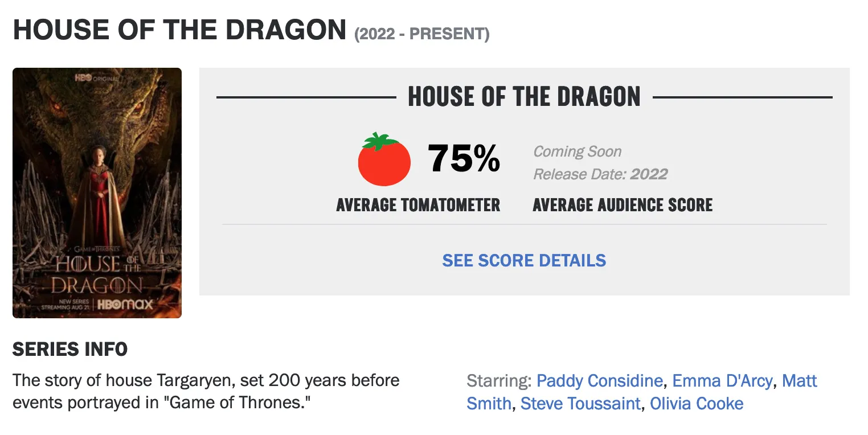Click the house Targaryen series description text

pyautogui.click(x=206, y=391)
